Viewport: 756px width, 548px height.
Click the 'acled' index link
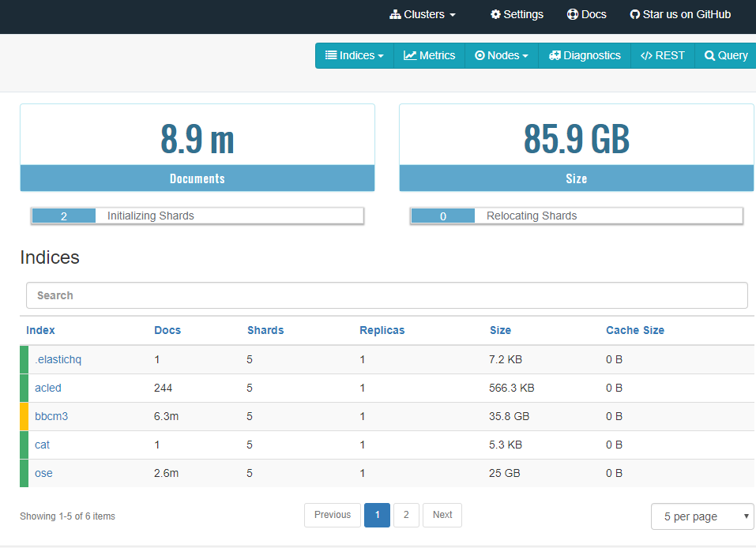pyautogui.click(x=47, y=388)
